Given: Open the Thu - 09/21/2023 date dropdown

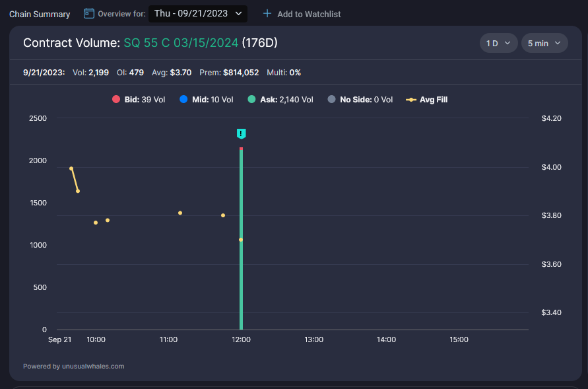Looking at the screenshot, I should pyautogui.click(x=197, y=14).
